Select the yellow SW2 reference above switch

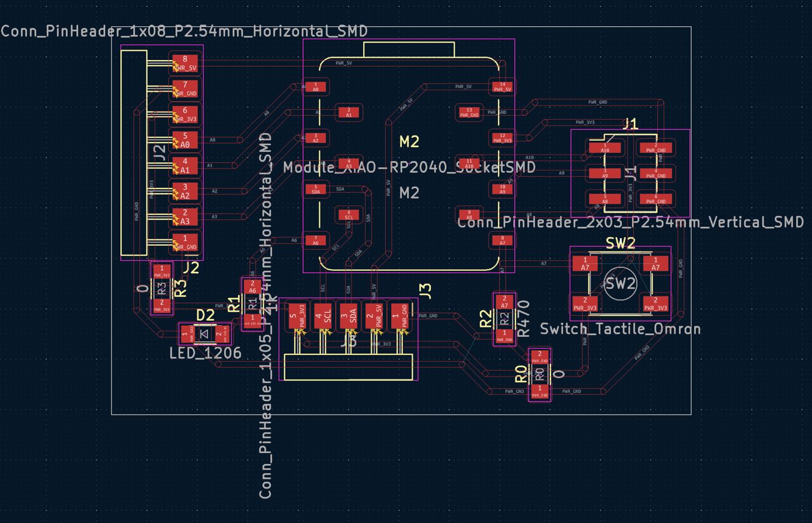620,243
